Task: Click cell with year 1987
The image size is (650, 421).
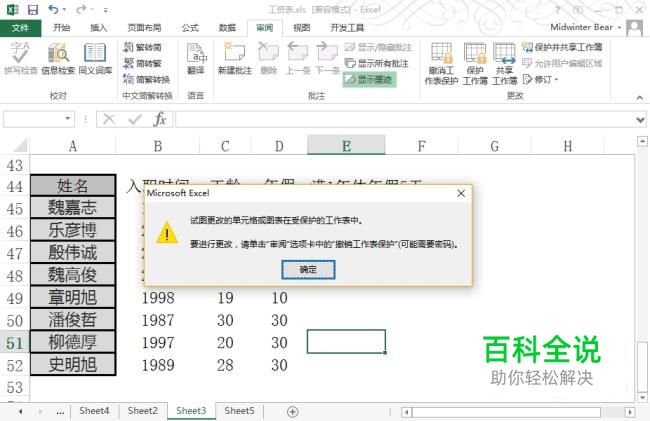Action: tap(158, 320)
